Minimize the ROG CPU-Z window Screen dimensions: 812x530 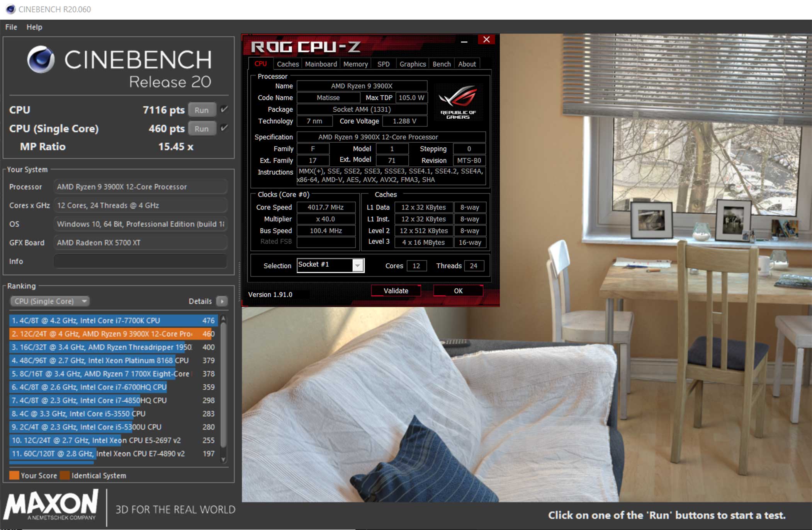[x=464, y=41]
